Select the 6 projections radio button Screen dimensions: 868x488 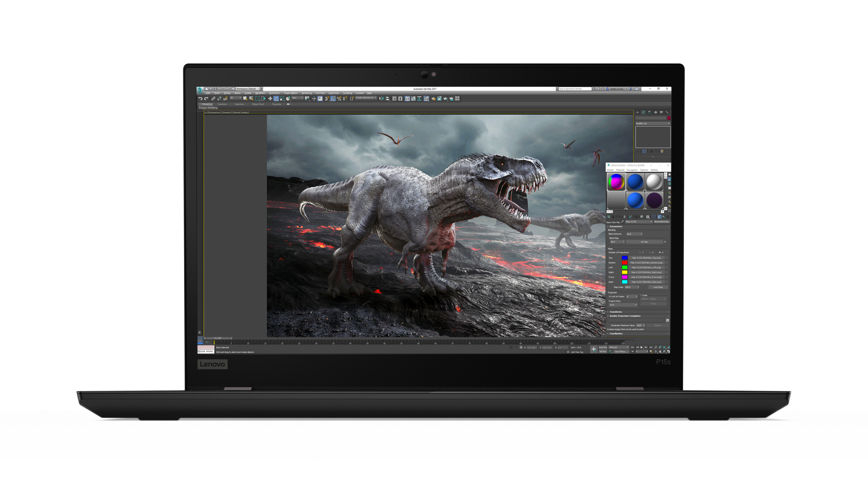tap(660, 252)
